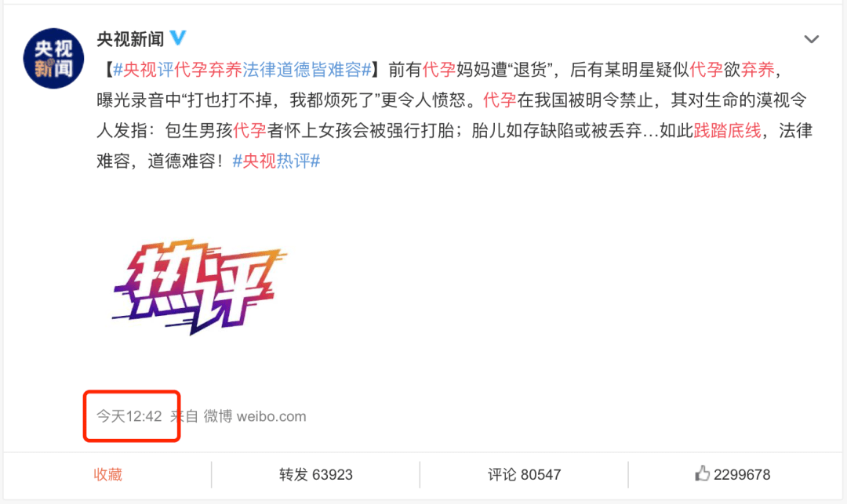Click 收藏 to bookmark the post
Screen dimensions: 847x504
[108, 474]
